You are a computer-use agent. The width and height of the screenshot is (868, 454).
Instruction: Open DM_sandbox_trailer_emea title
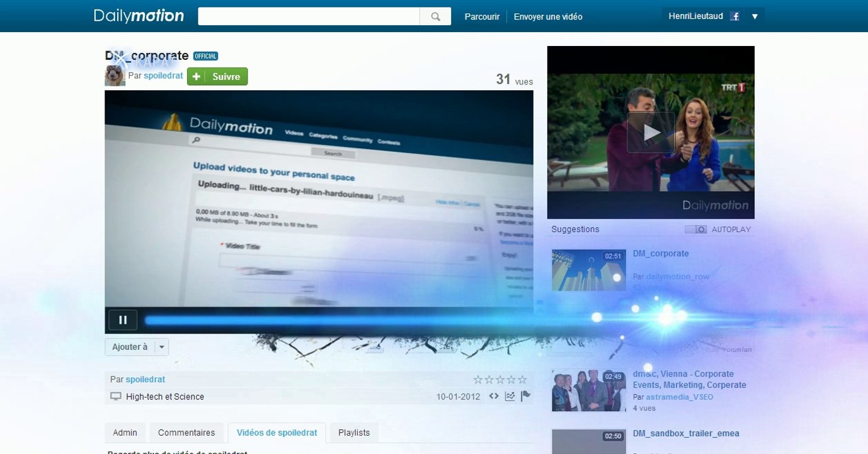coord(686,433)
